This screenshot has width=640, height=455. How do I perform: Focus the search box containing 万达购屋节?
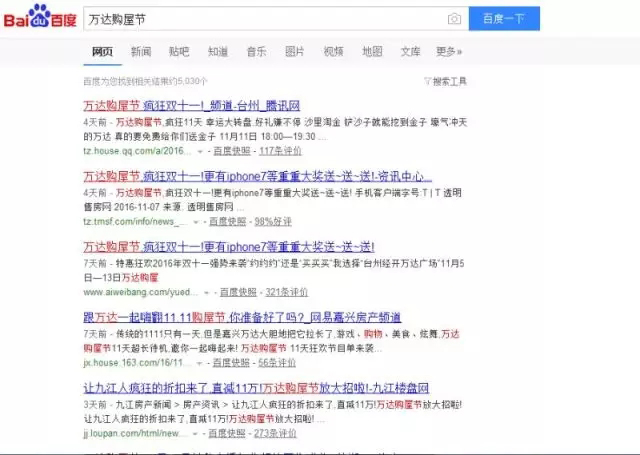(263, 19)
